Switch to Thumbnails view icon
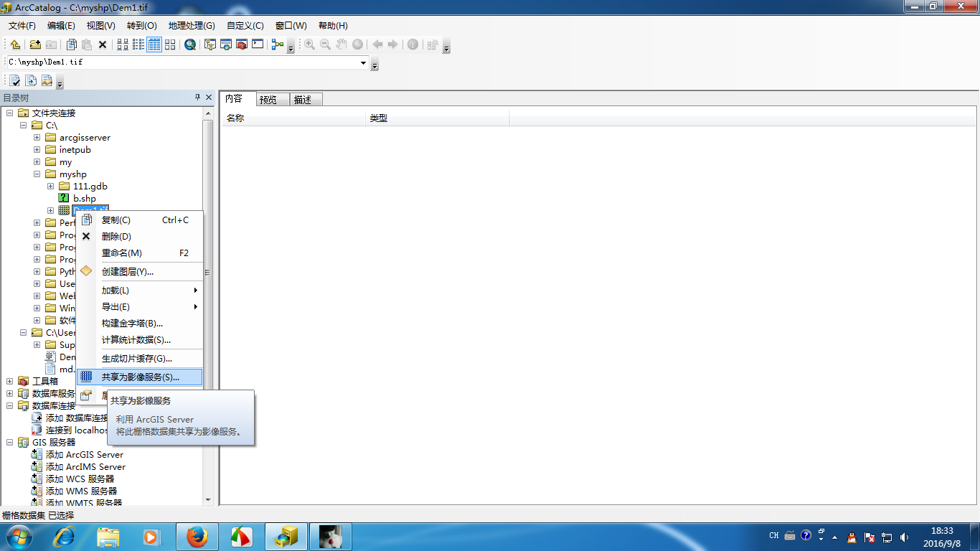980x551 pixels. coord(170,44)
